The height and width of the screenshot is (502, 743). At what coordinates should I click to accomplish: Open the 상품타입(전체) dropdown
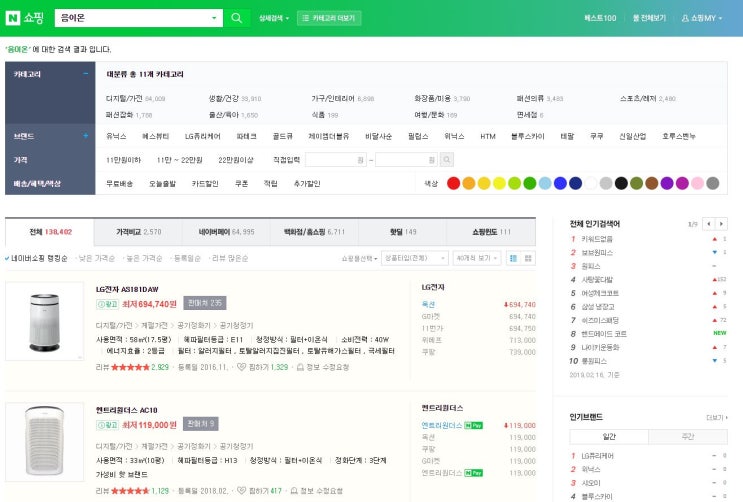(x=415, y=258)
